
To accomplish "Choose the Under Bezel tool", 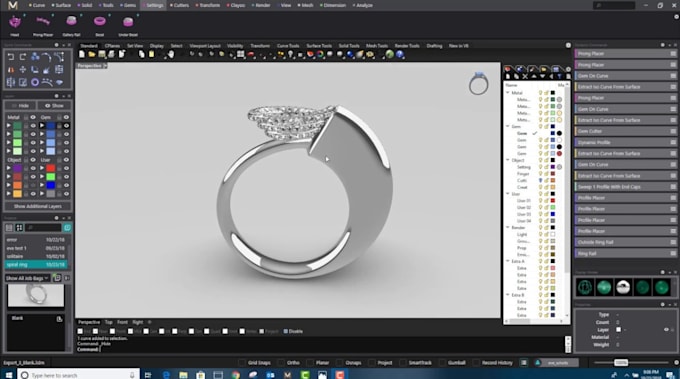I will tap(128, 22).
